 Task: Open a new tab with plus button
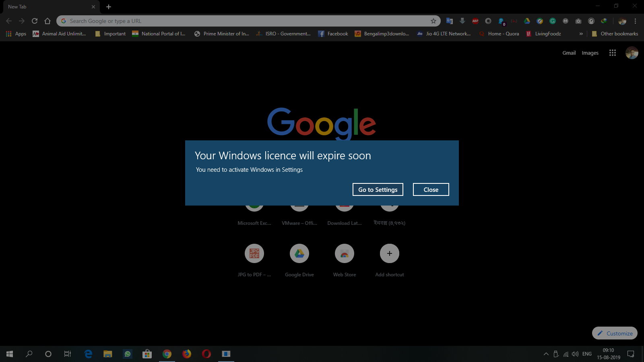[x=109, y=7]
